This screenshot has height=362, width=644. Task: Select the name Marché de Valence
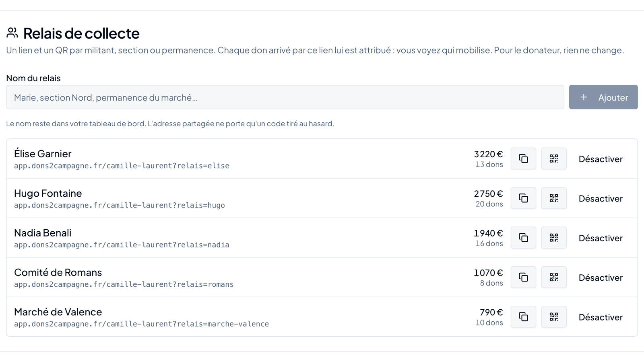click(x=58, y=312)
